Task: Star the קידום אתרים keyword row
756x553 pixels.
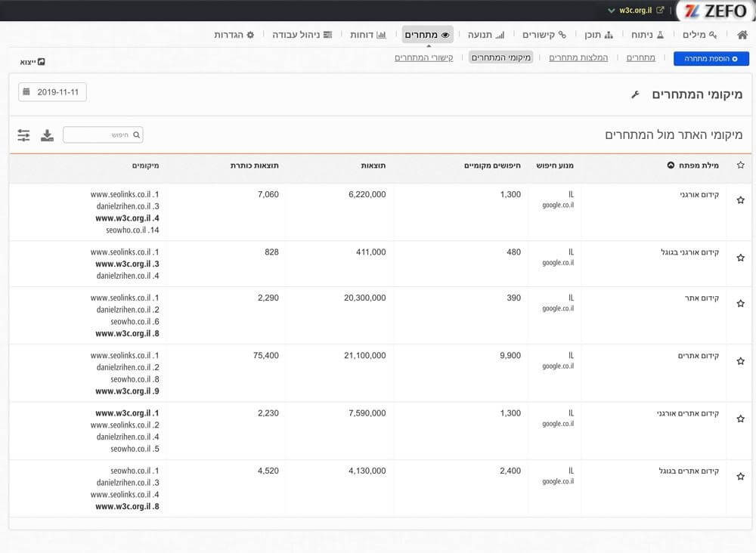Action: [x=741, y=361]
